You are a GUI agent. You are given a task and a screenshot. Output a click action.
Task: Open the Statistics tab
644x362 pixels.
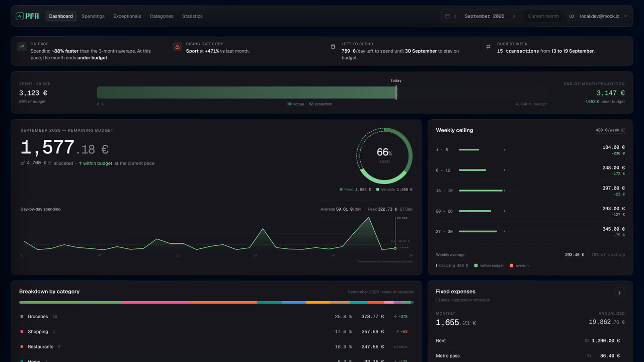point(192,16)
